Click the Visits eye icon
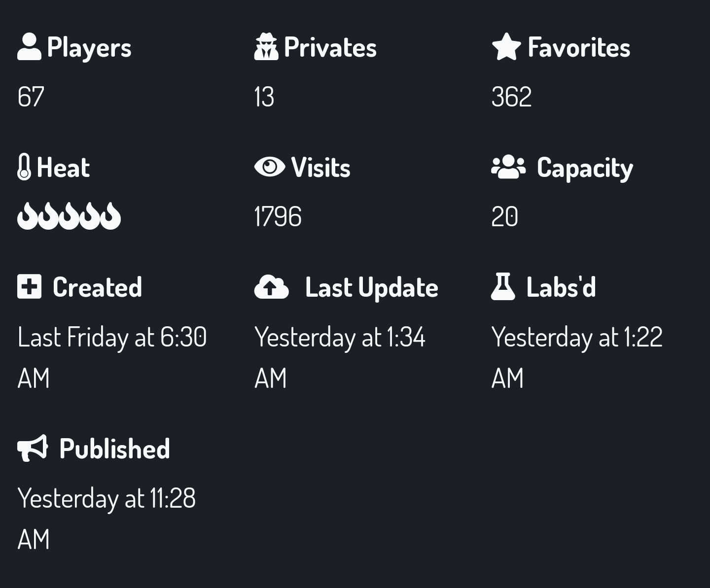 point(270,167)
